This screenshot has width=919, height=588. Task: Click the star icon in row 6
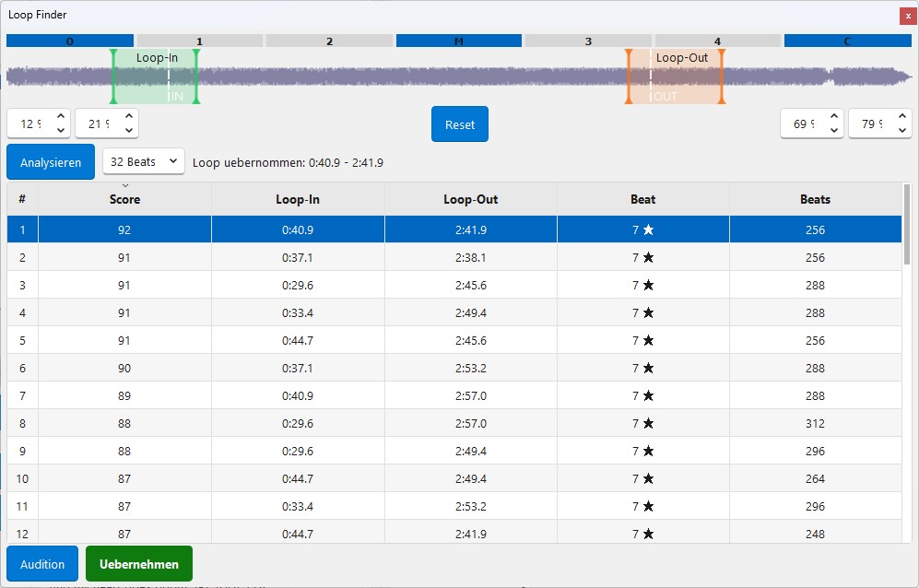coord(648,369)
